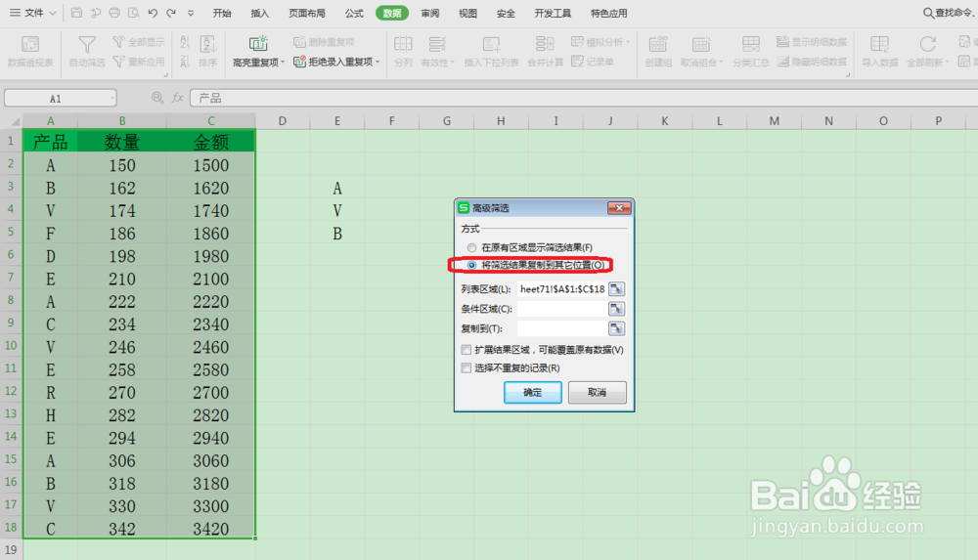Click the zoom magnifier icon beside fx
The width and height of the screenshot is (978, 560).
(x=157, y=98)
